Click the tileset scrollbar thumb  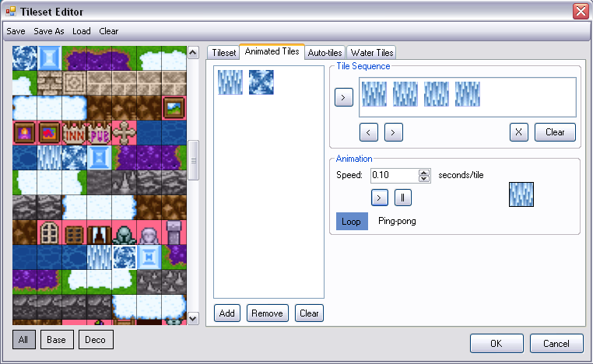tap(193, 161)
